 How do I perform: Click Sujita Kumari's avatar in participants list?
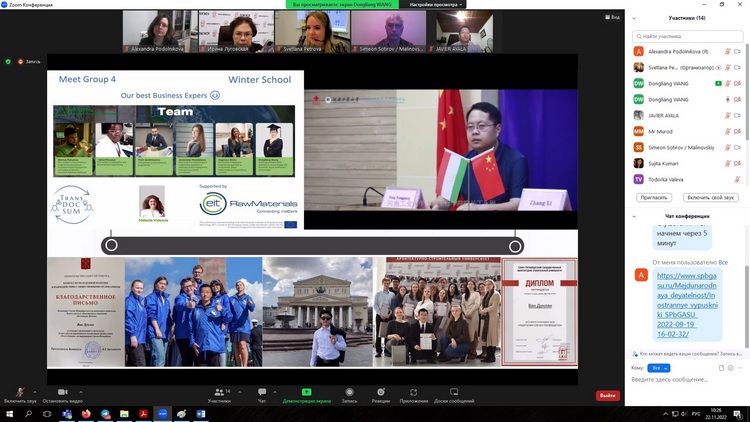639,163
